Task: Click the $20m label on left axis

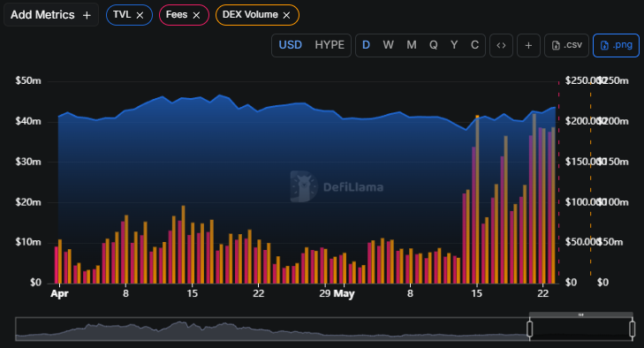Action: pos(28,202)
